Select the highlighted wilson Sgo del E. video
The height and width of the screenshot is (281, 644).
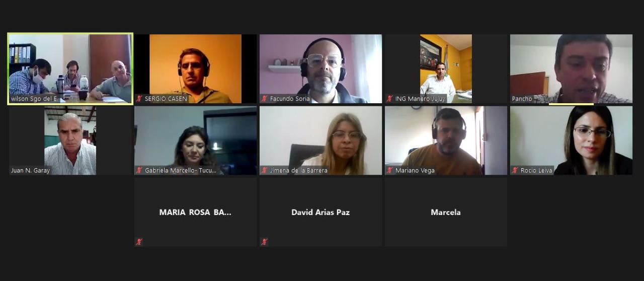click(x=70, y=69)
